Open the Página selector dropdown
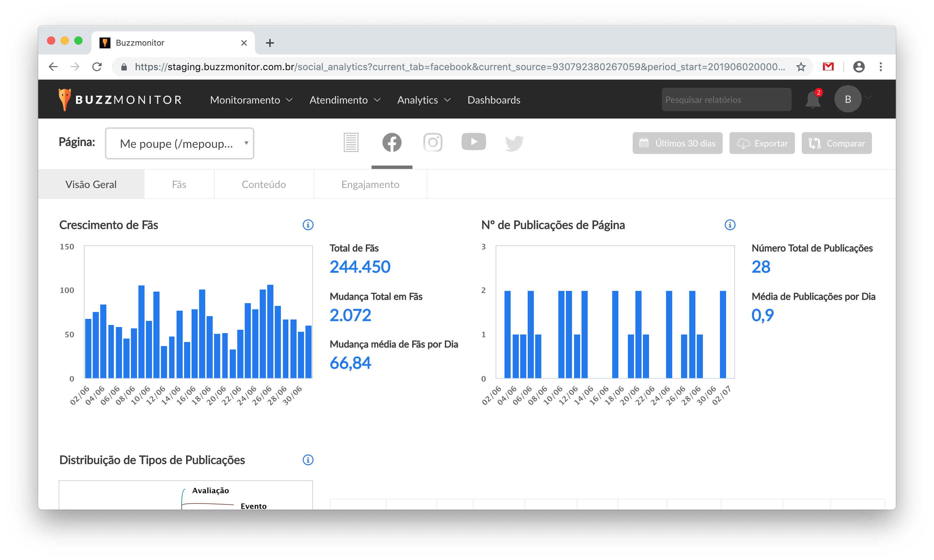This screenshot has height=560, width=934. pyautogui.click(x=179, y=143)
